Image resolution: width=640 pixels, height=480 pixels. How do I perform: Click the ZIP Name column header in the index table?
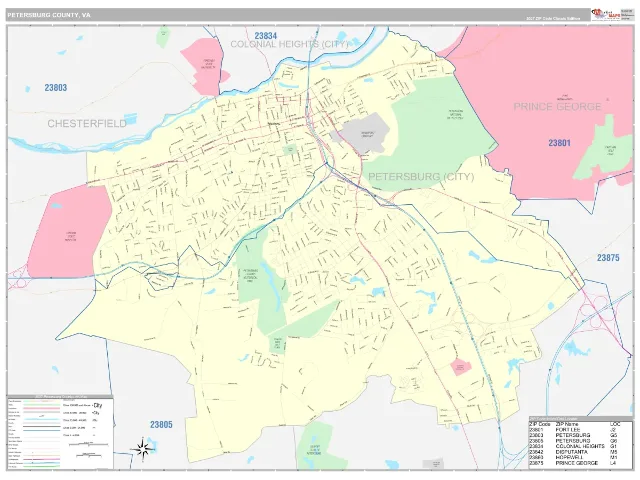(x=567, y=424)
